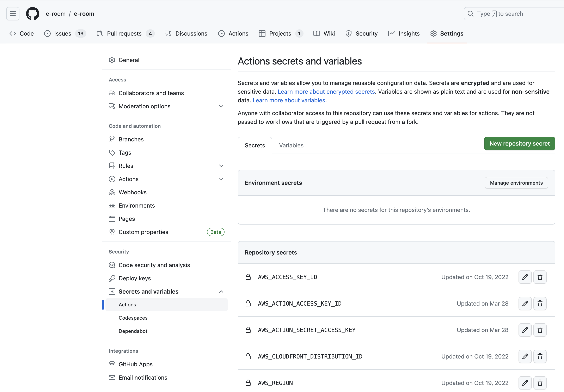This screenshot has height=392, width=564.
Task: Open the hamburger navigation menu
Action: (13, 13)
